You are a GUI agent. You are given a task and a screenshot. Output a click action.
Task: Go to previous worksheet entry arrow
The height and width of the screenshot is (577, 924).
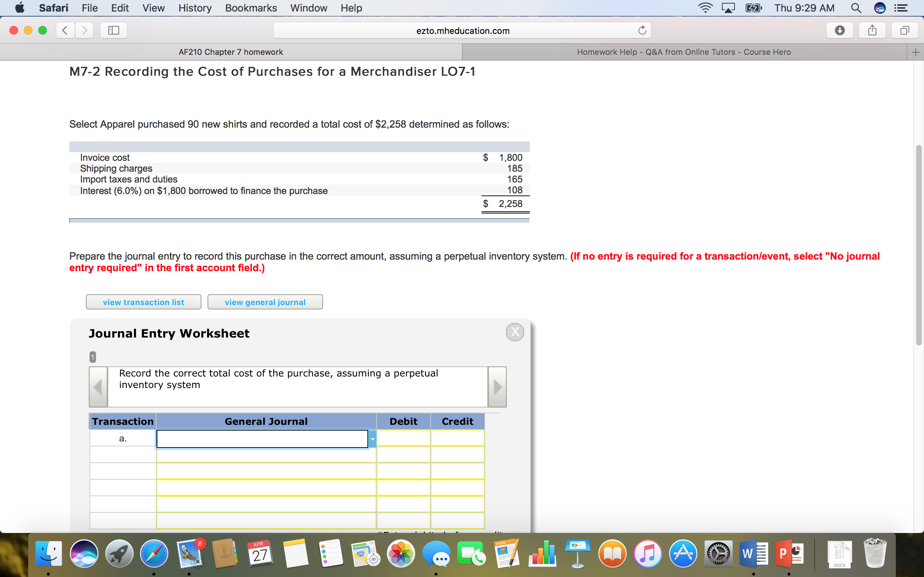pyautogui.click(x=98, y=387)
